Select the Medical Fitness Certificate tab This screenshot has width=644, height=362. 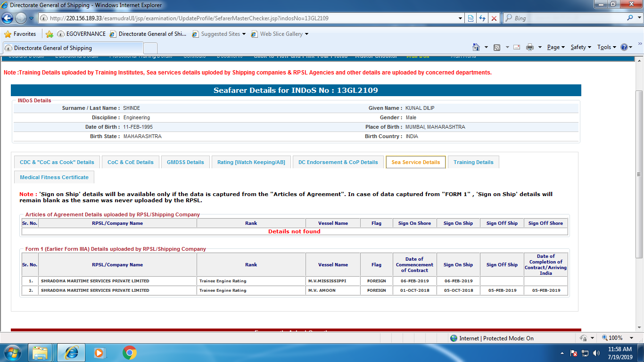tap(54, 177)
